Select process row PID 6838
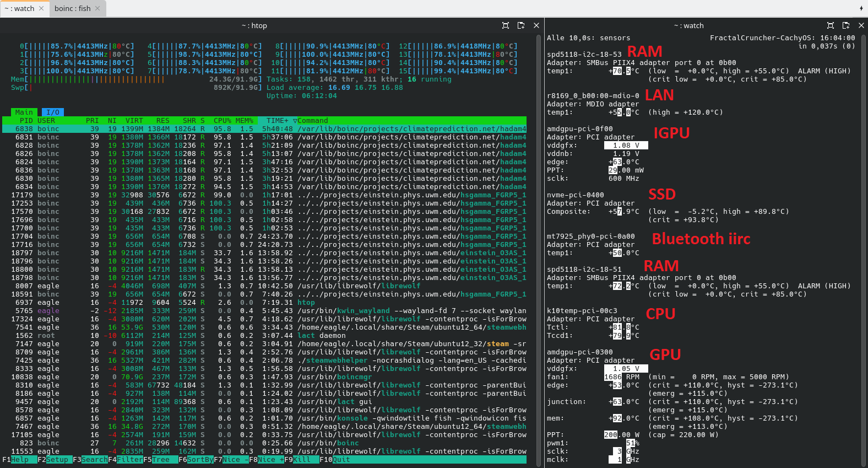Viewport: 868px width, 468px height. (x=264, y=129)
